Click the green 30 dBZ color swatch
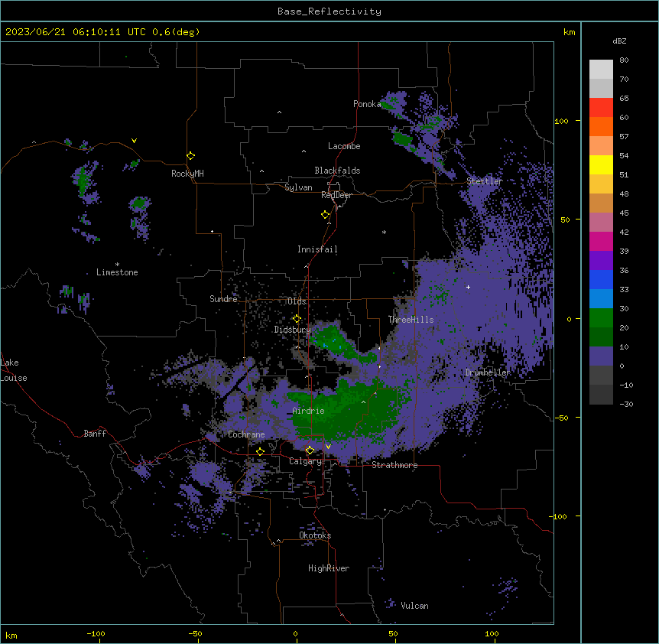 [x=601, y=318]
